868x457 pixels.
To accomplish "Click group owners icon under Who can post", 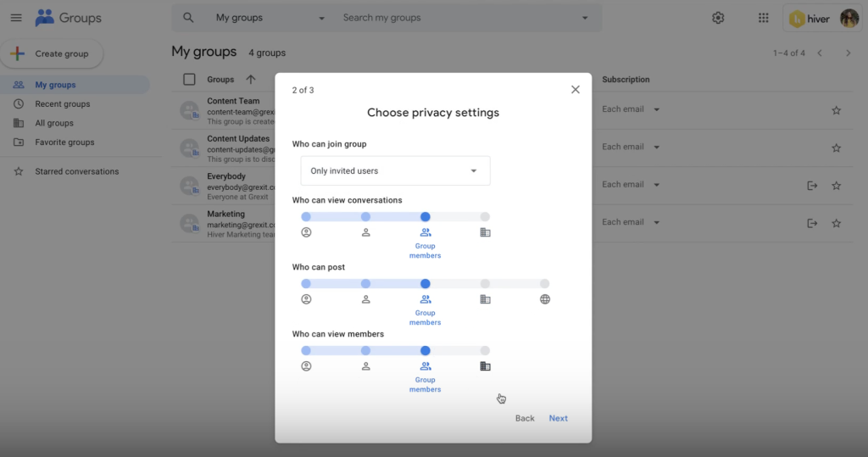I will (306, 299).
